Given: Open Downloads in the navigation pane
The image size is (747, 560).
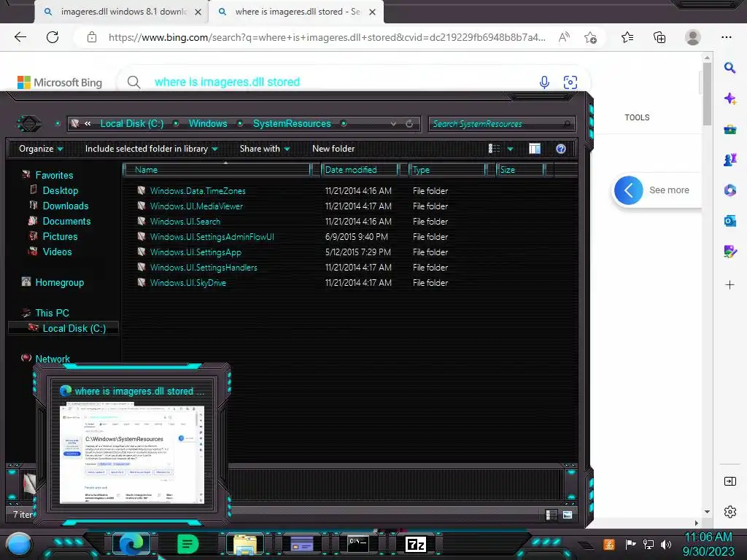Looking at the screenshot, I should tap(65, 206).
